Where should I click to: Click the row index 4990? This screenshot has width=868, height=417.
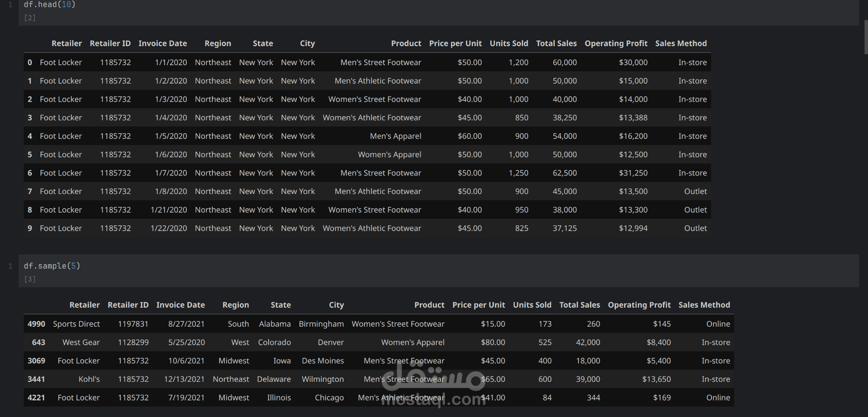point(36,324)
